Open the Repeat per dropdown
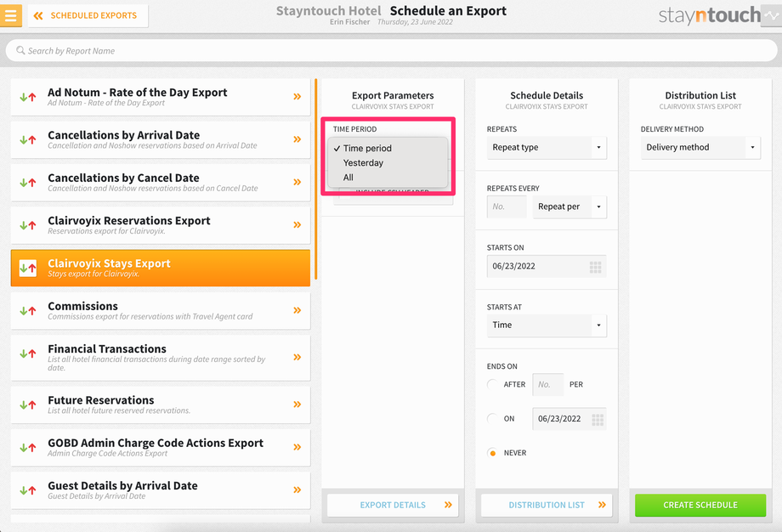Image resolution: width=782 pixels, height=532 pixels. pos(569,207)
